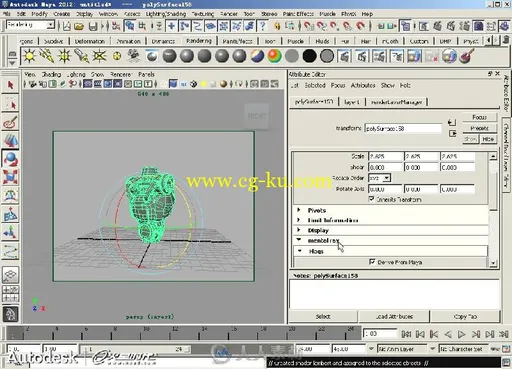512x369 pixels.
Task: Select the layer1 attribute editor tab
Action: (x=352, y=102)
